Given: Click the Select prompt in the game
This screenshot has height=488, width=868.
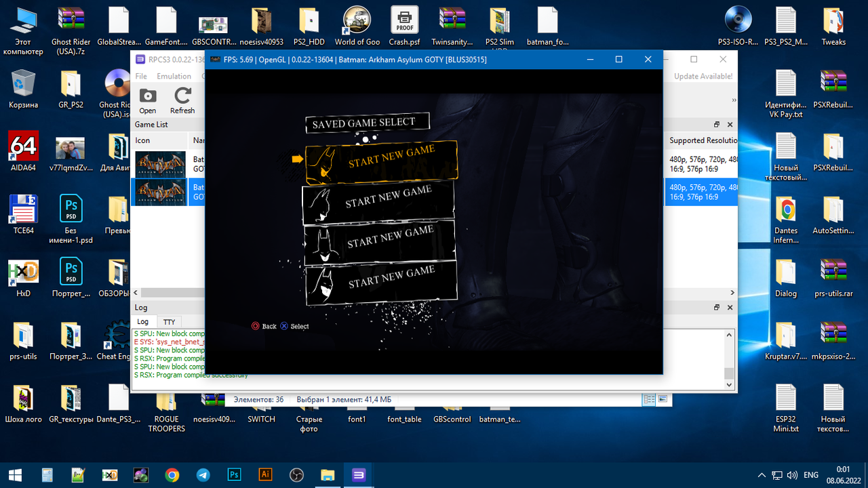Looking at the screenshot, I should tap(294, 326).
